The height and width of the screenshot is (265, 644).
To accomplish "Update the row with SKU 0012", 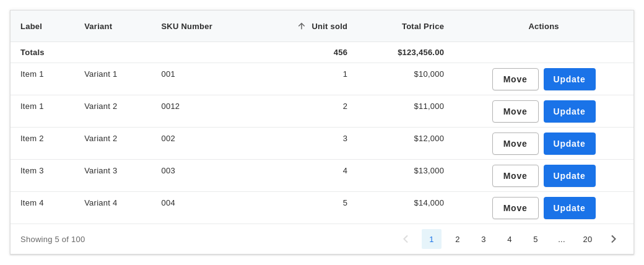I will 570,111.
